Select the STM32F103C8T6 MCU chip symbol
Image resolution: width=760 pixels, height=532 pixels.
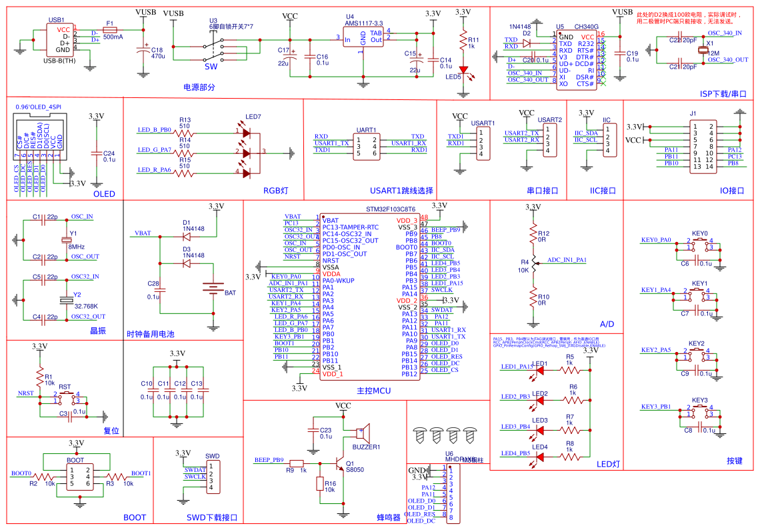click(x=369, y=297)
